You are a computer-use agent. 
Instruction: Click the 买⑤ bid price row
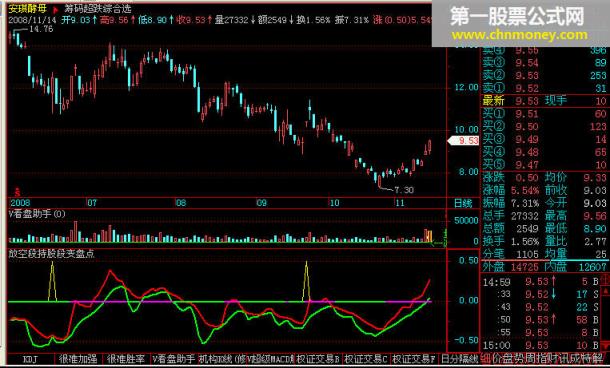tap(544, 165)
